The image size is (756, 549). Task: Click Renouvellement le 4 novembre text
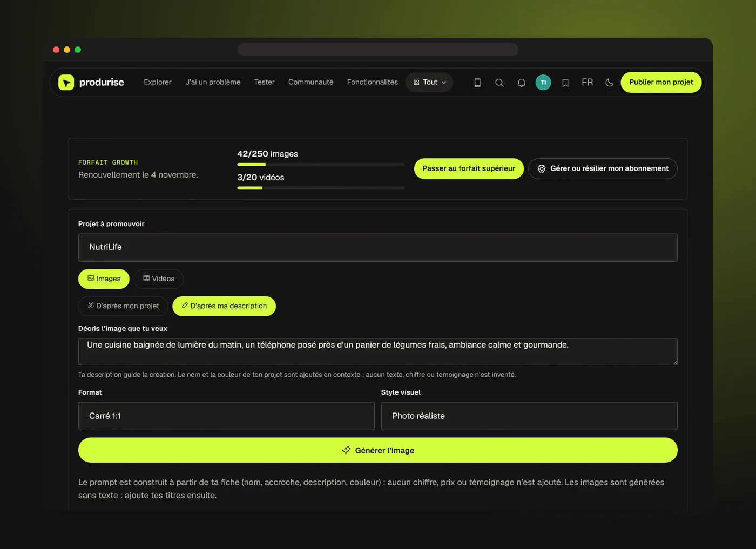click(x=138, y=175)
